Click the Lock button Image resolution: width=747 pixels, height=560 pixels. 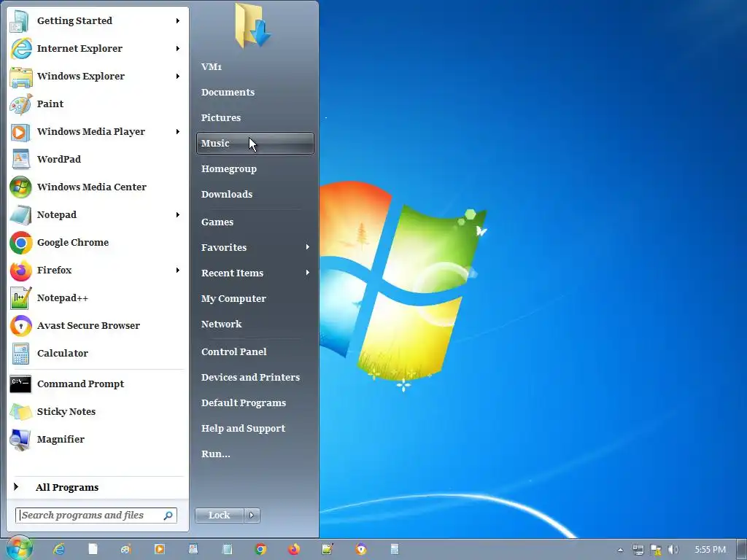pos(219,516)
